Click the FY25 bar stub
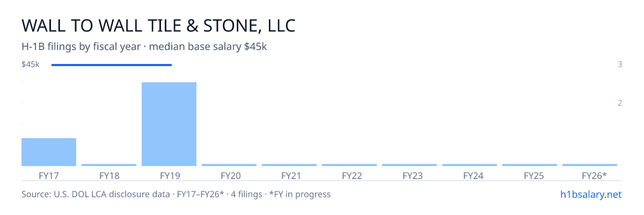The height and width of the screenshot is (215, 644). pos(530,165)
